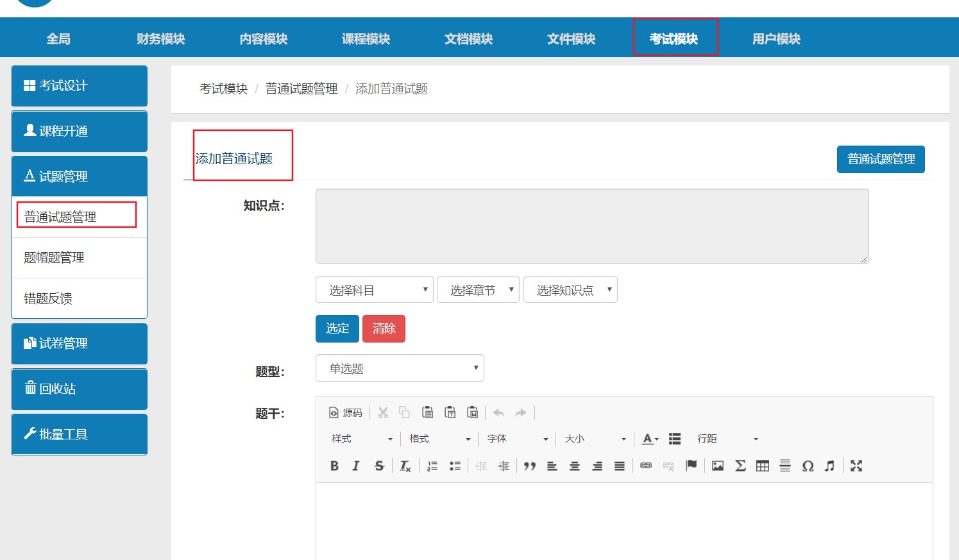Open Omega special character picker
The width and height of the screenshot is (959, 560).
(808, 466)
